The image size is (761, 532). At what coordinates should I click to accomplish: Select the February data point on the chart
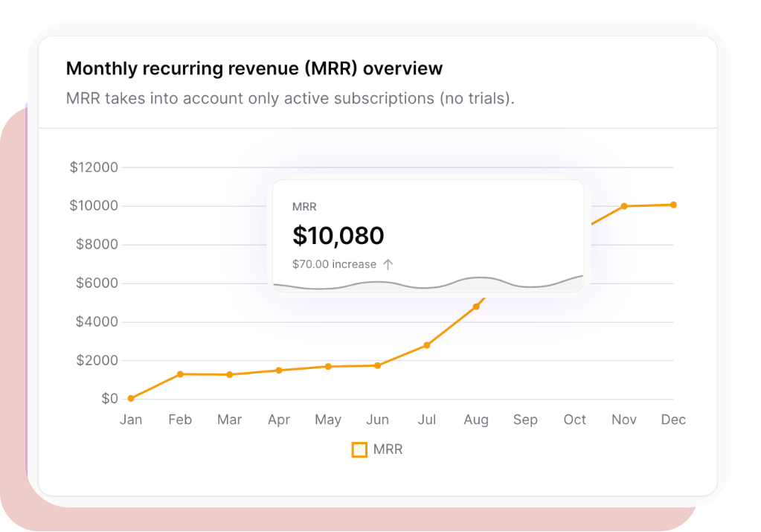pyautogui.click(x=180, y=374)
